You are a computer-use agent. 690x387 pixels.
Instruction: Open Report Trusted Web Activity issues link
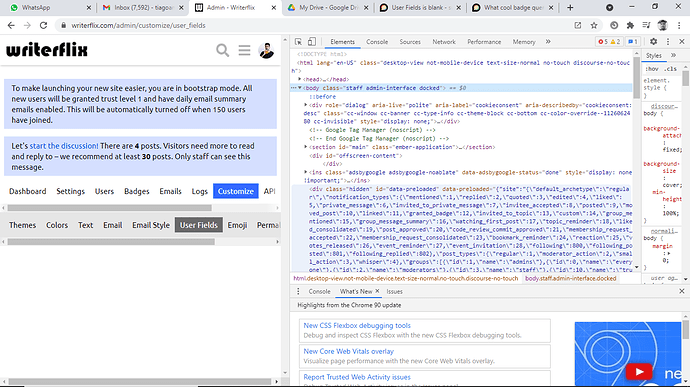pyautogui.click(x=357, y=377)
